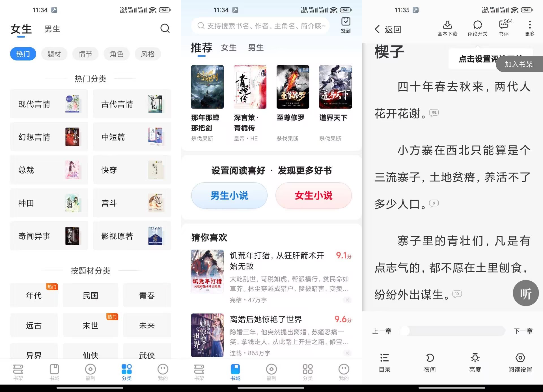Image resolution: width=543 pixels, height=392 pixels.
Task: Go to 上一章 previous chapter
Action: (382, 331)
